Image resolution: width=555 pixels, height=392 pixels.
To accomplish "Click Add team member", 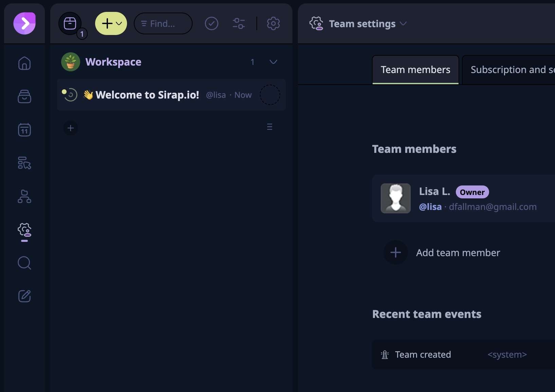I will 458,252.
